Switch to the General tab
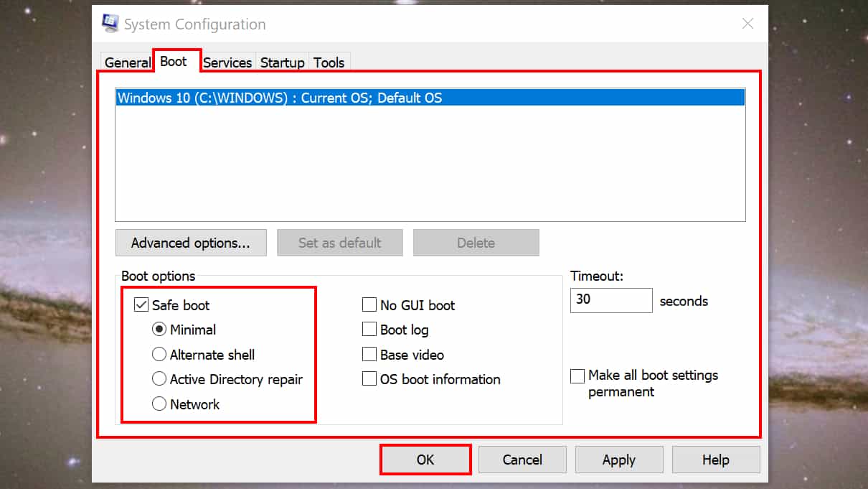868x489 pixels. [x=127, y=62]
